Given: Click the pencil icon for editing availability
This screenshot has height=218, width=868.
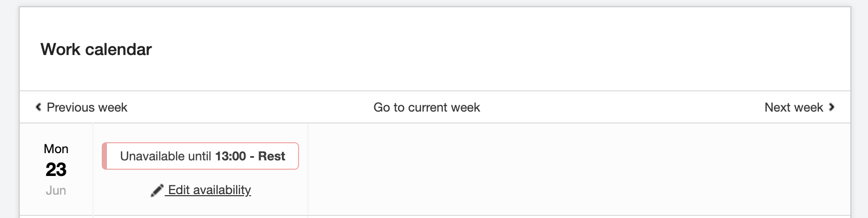Looking at the screenshot, I should point(157,190).
